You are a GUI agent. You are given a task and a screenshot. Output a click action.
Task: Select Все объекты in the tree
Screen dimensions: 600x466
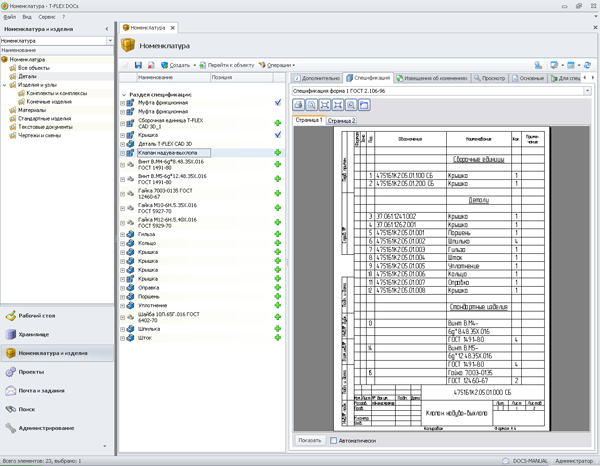point(34,68)
